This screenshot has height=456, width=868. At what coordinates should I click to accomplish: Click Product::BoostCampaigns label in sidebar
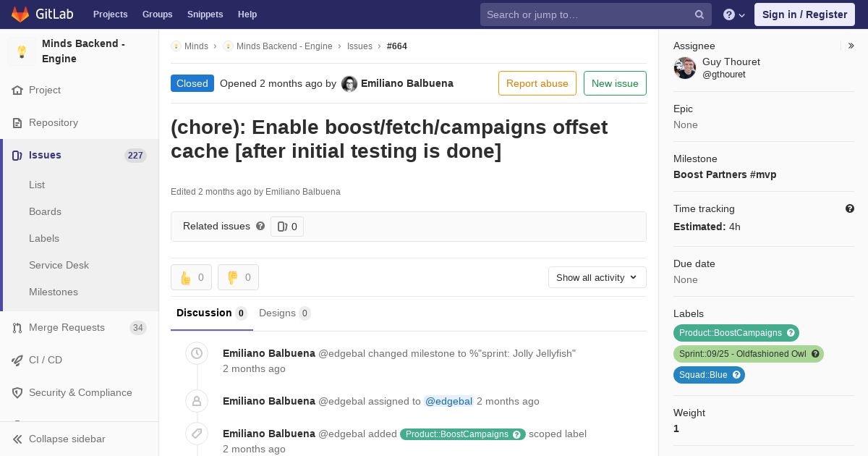[x=730, y=333]
